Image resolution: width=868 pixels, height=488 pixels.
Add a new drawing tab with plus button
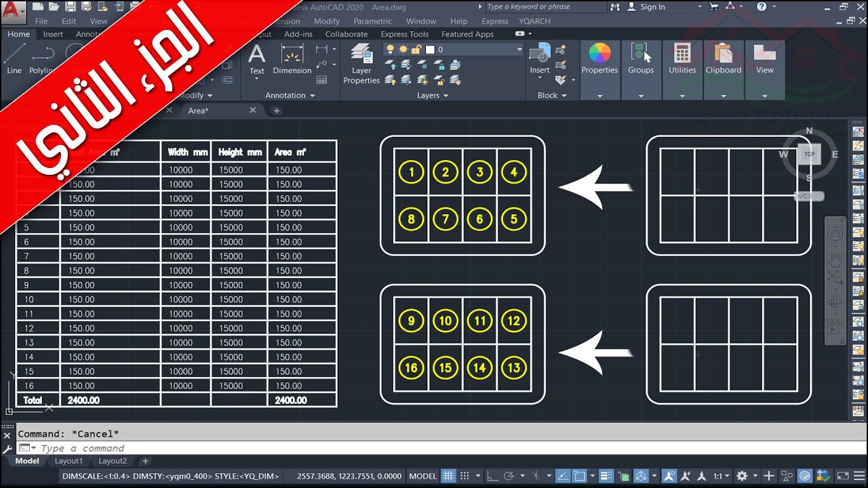pos(277,110)
